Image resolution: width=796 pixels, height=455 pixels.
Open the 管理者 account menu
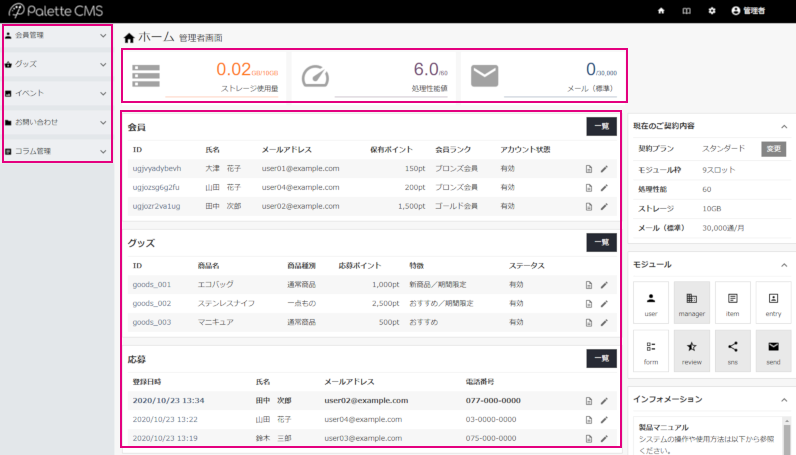coord(748,11)
